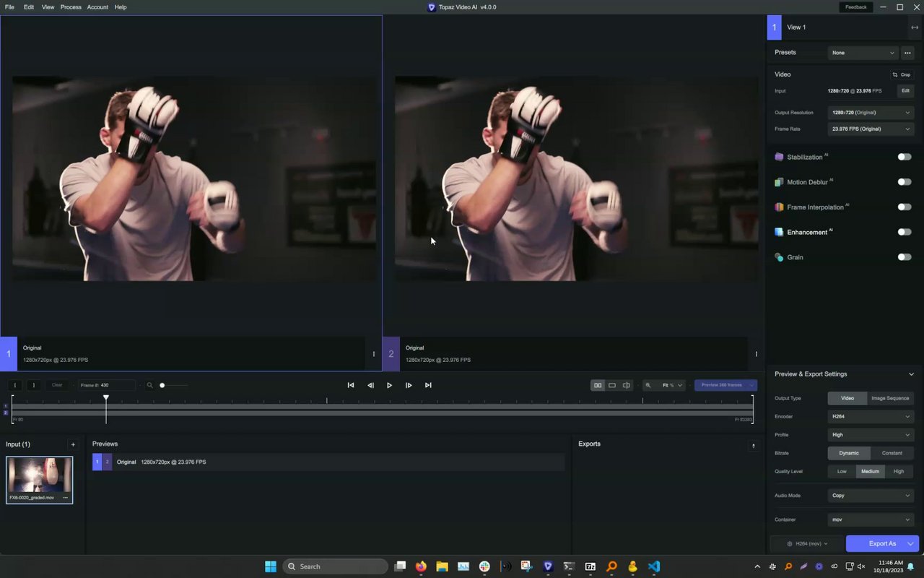The image size is (924, 578).
Task: Step back one frame
Action: pos(370,385)
